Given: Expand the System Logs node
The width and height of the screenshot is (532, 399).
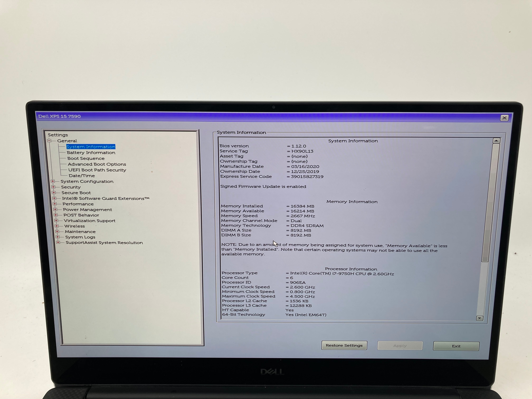Looking at the screenshot, I should [58, 237].
